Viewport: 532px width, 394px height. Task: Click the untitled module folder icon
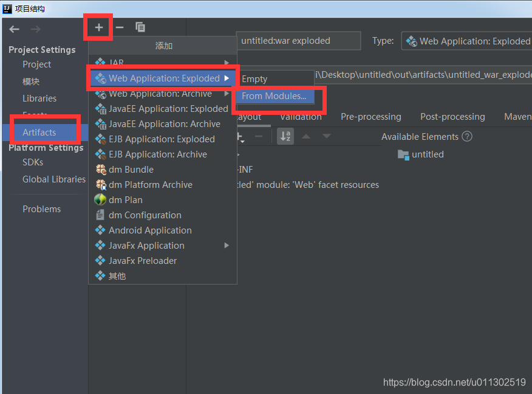[403, 154]
